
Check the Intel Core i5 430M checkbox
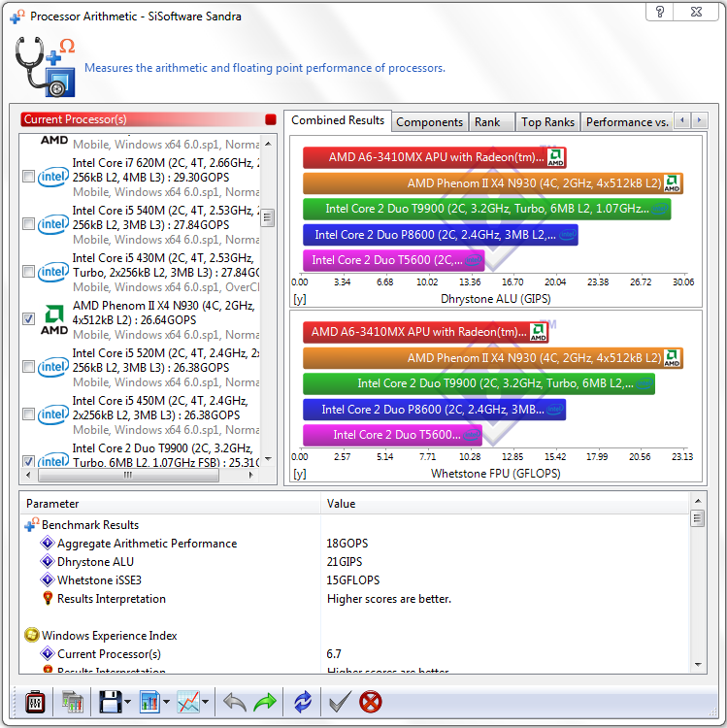(29, 271)
